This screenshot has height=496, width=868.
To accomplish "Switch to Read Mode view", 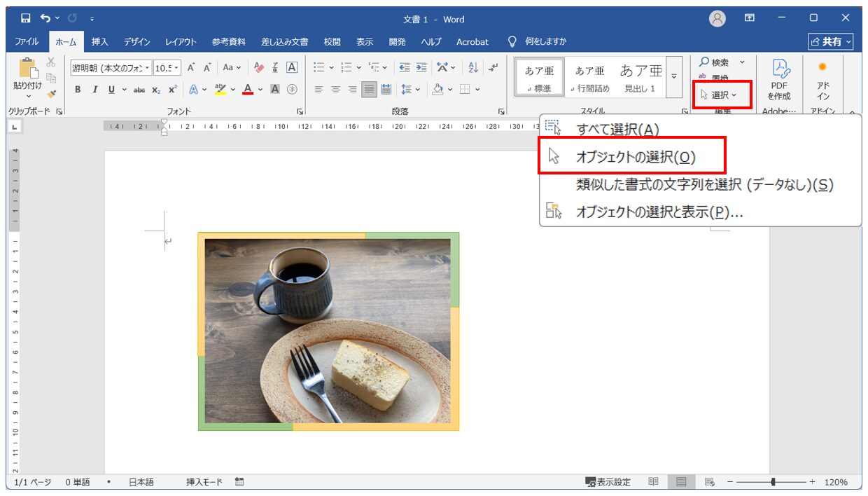I will (653, 482).
